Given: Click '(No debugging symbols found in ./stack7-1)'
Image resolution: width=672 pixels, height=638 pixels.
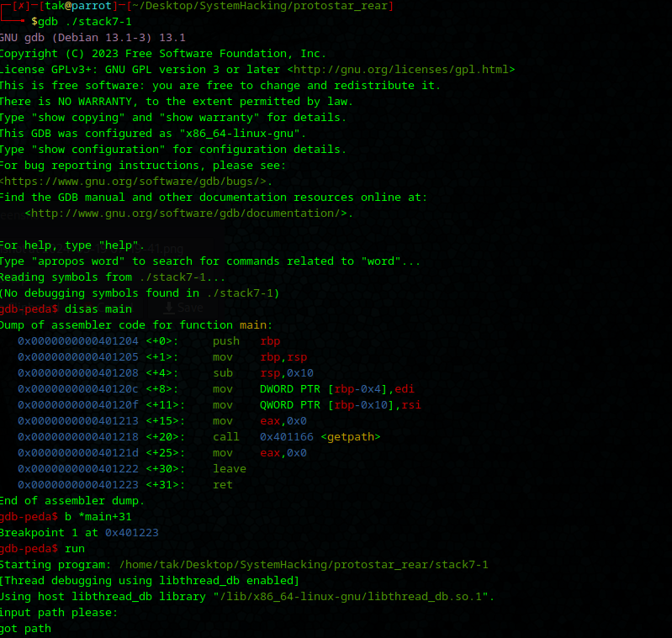Looking at the screenshot, I should tap(140, 293).
